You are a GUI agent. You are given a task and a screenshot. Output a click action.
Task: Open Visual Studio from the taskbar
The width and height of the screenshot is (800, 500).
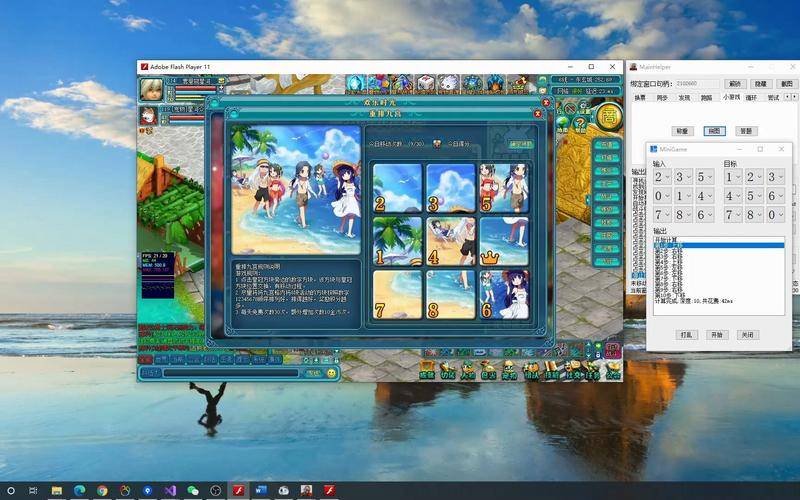(170, 490)
